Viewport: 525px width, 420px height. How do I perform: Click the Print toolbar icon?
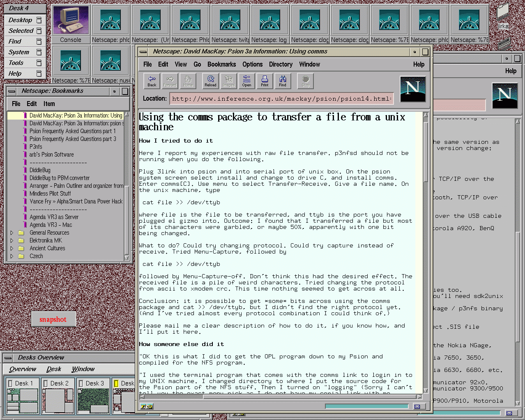[x=265, y=81]
